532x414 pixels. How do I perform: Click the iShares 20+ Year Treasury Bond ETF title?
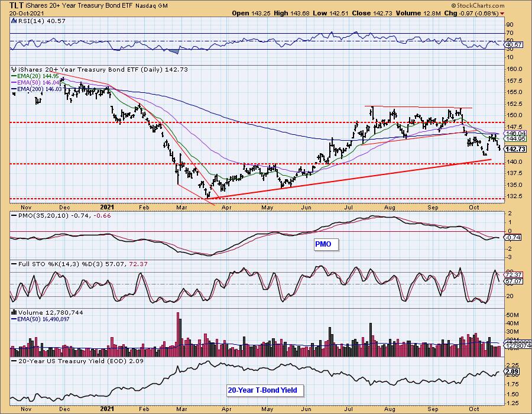click(x=79, y=6)
